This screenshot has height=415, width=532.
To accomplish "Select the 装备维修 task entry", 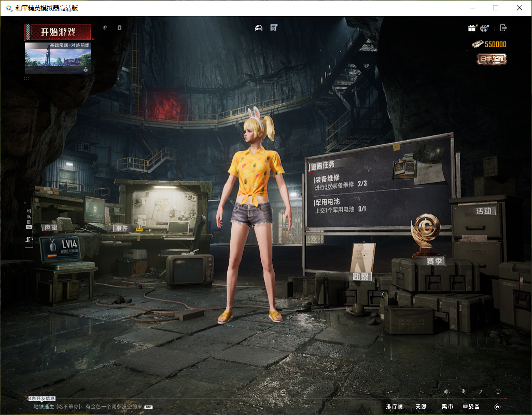I will (x=340, y=182).
